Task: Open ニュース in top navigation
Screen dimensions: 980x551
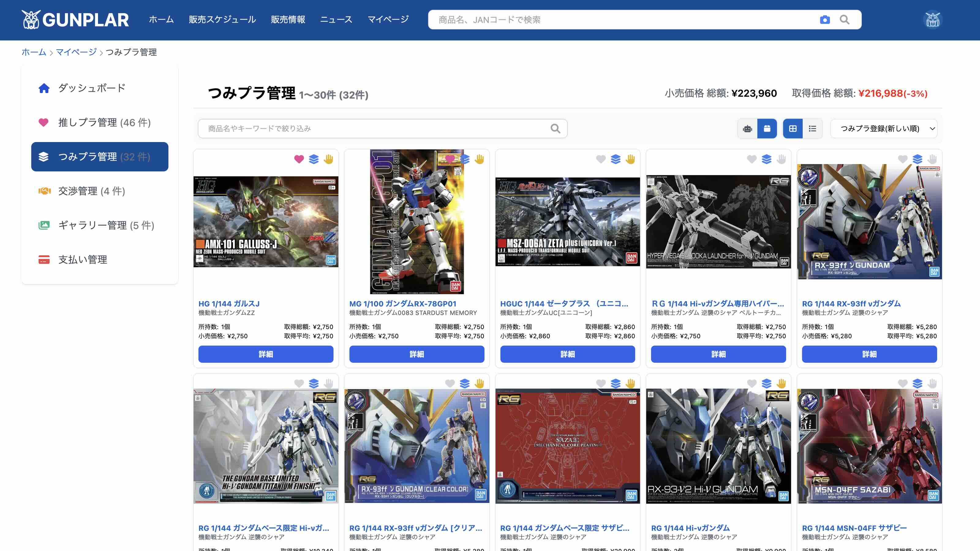Action: point(336,20)
